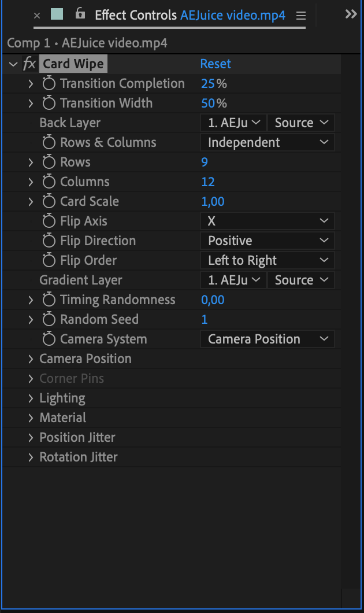Toggle the Flip Direction stopwatch
Image resolution: width=364 pixels, height=613 pixels.
click(x=49, y=241)
